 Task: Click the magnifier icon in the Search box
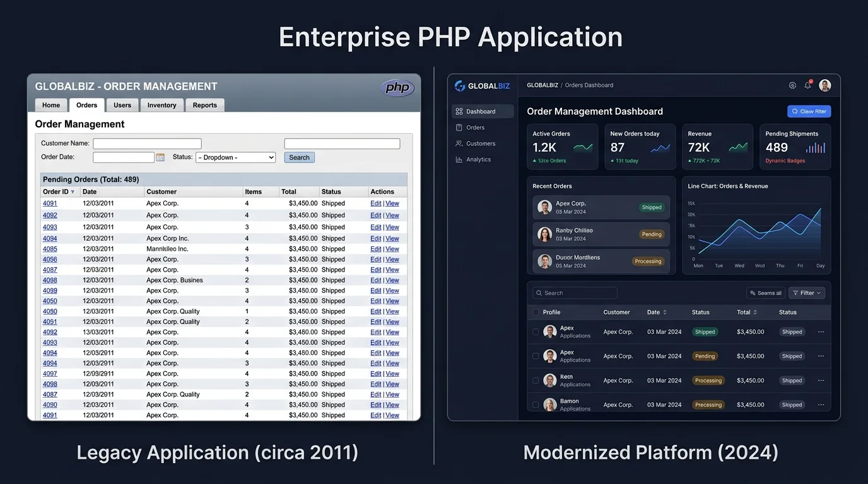pos(539,293)
